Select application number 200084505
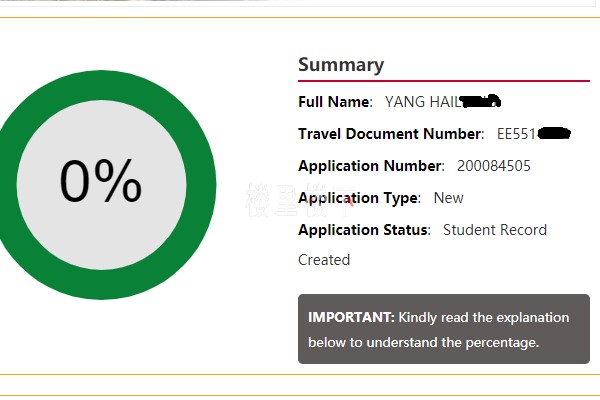The width and height of the screenshot is (600, 400). 494,165
